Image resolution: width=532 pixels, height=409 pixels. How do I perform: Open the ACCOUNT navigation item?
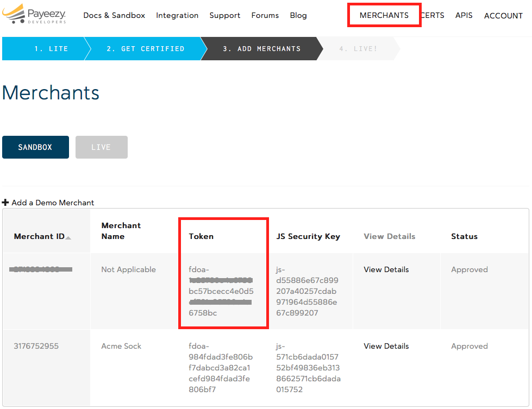[x=503, y=16]
